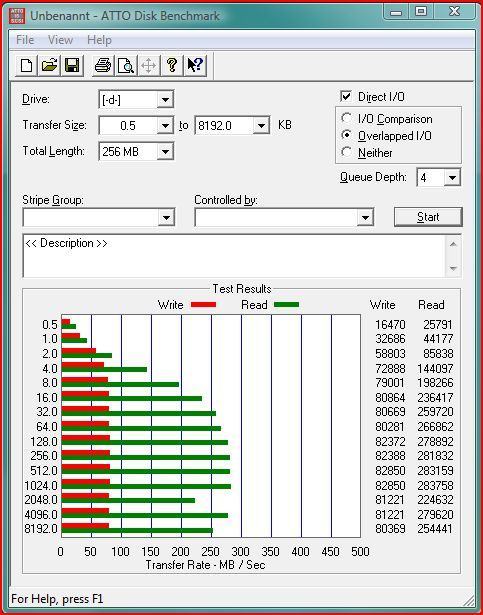Click read value 224632
The width and height of the screenshot is (483, 615).
pyautogui.click(x=435, y=500)
